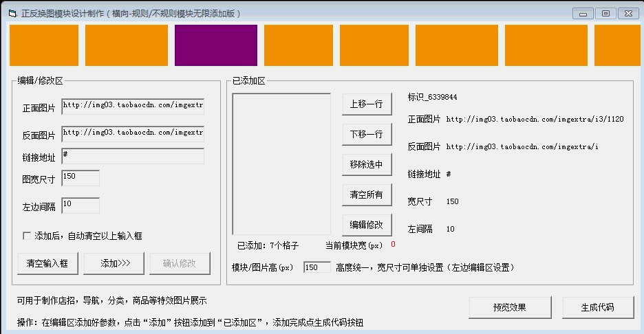Click the 正面图片 URL input field
The height and width of the screenshot is (334, 644).
coord(133,107)
